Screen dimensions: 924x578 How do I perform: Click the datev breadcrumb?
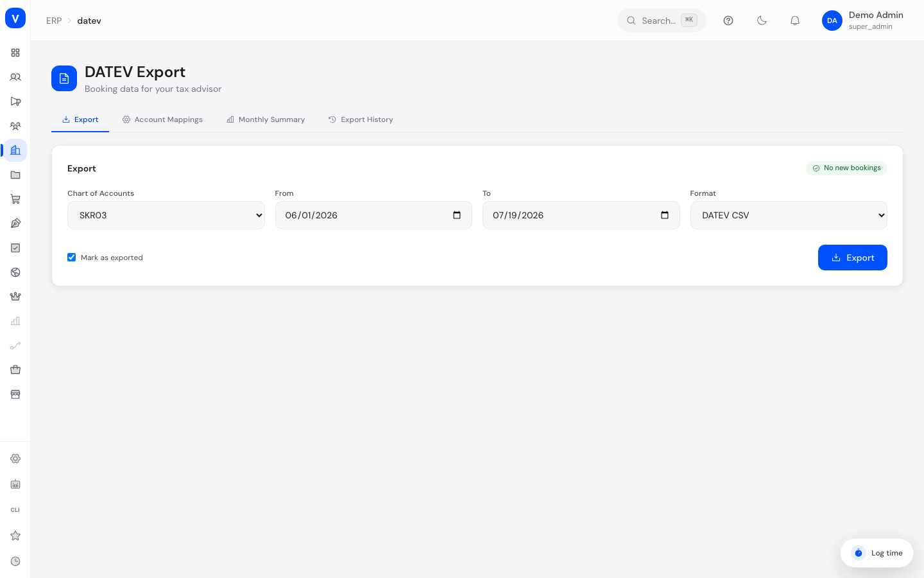click(89, 21)
